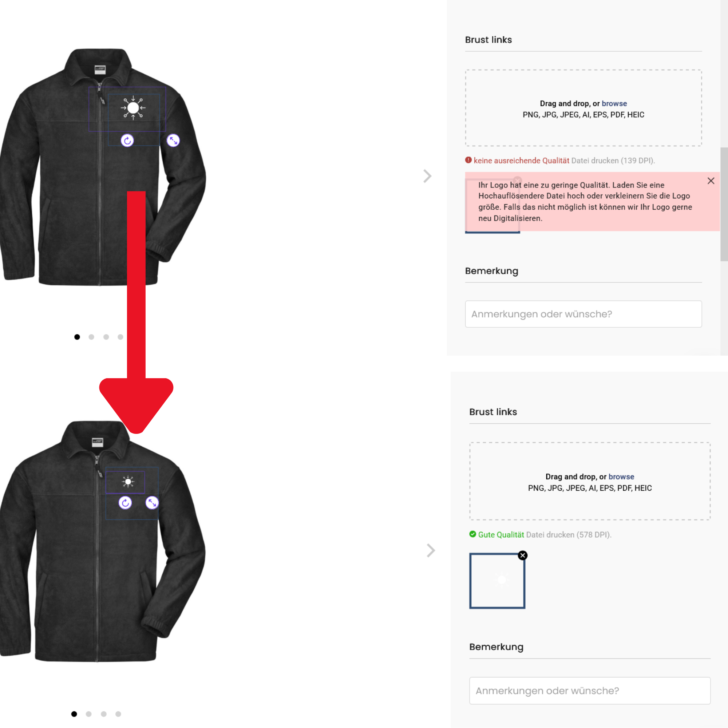Click the rotate handle on the top jacket logo
Screen dimensions: 728x728
[127, 141]
